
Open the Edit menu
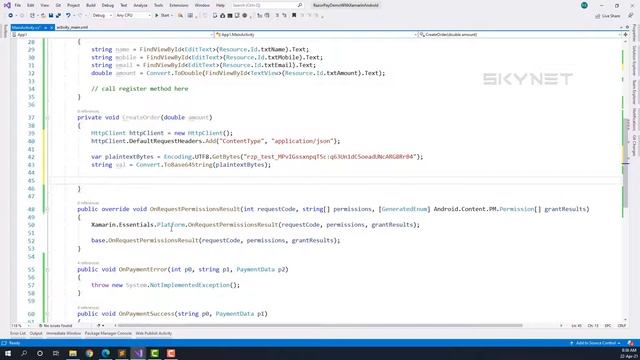point(31,5)
